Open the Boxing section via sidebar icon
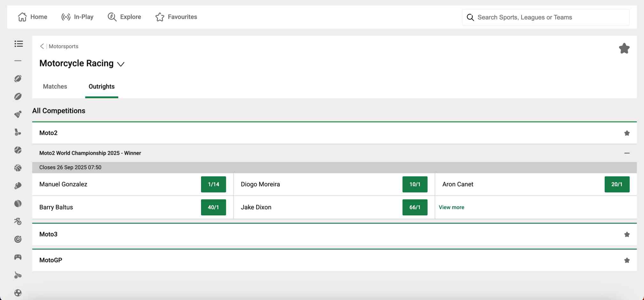Image resolution: width=644 pixels, height=300 pixels. (x=18, y=185)
